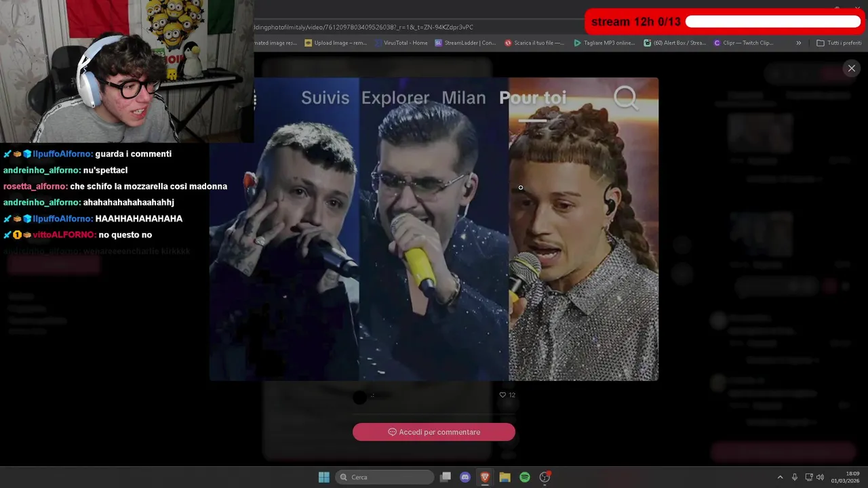Open Brave browser from the taskbar

pos(485,477)
